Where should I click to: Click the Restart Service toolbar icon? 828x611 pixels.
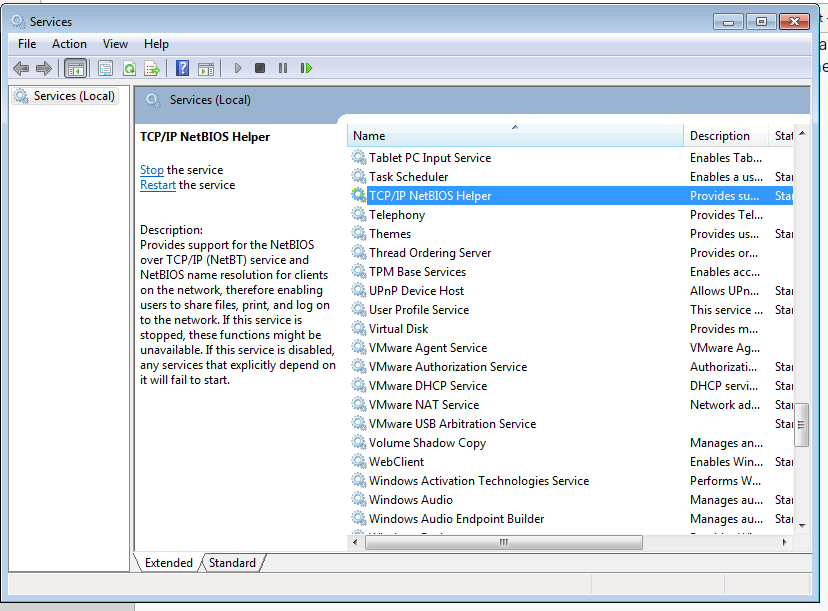306,68
